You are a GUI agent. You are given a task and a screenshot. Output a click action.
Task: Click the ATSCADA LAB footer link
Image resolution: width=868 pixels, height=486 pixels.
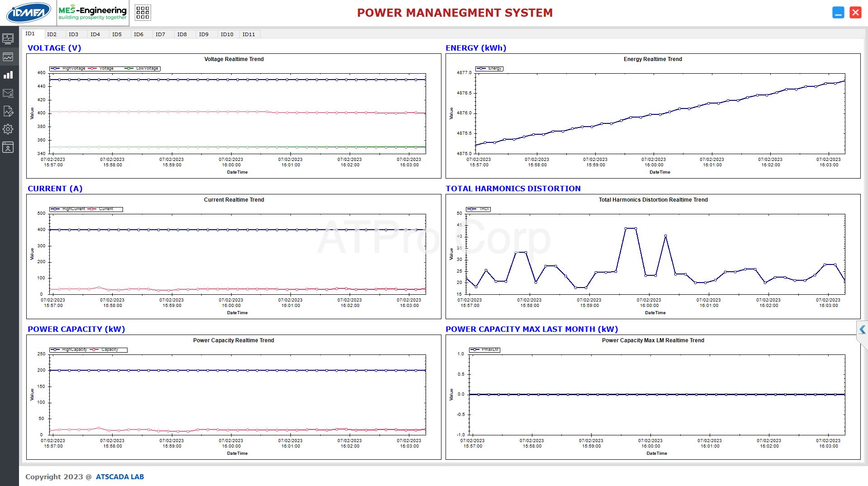point(120,477)
